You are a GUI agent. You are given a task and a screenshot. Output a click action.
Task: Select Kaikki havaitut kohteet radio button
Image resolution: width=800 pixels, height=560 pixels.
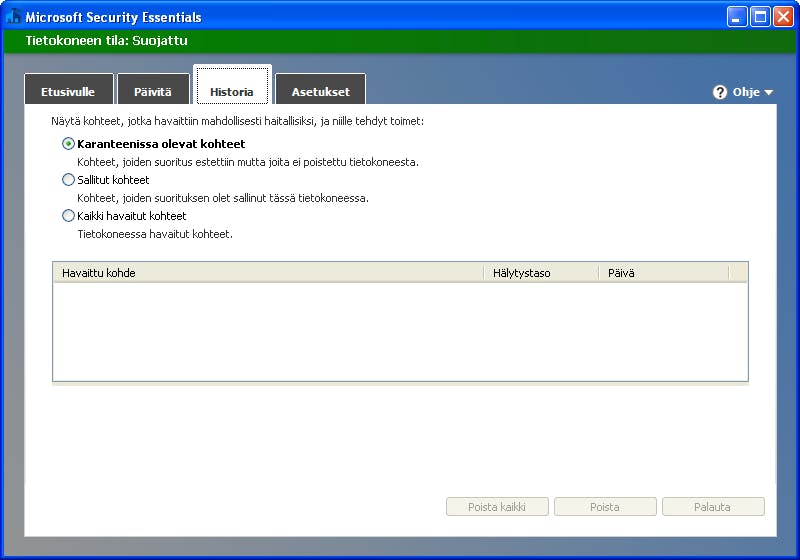pos(68,216)
